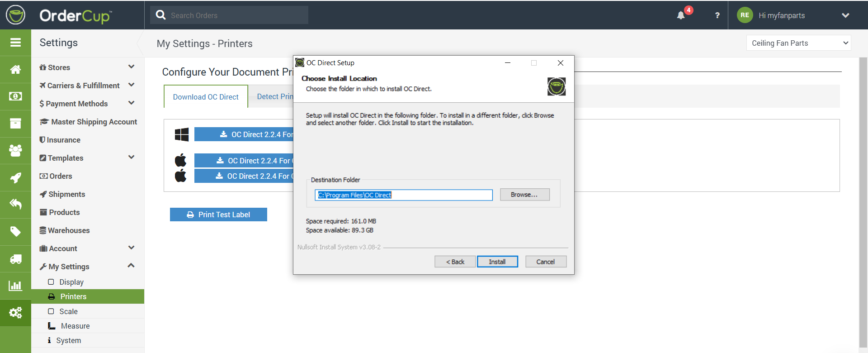The image size is (868, 353).
Task: Open Orders settings
Action: tap(56, 176)
